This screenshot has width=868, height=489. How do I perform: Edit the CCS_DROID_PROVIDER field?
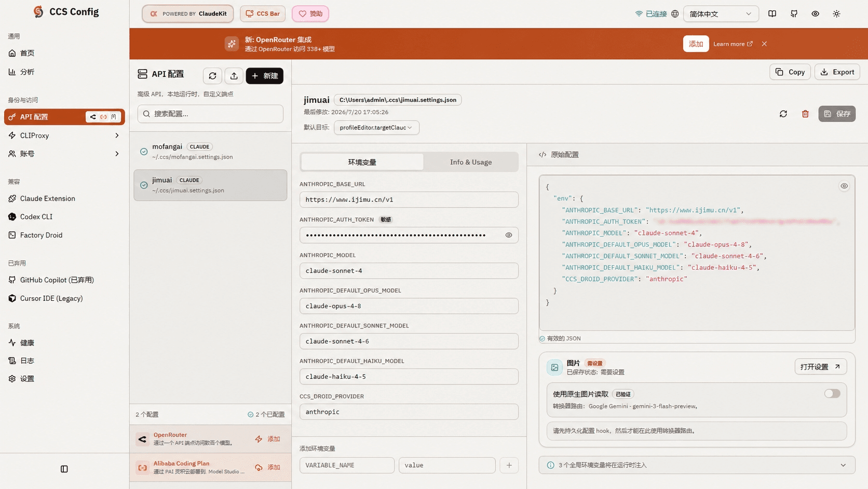point(409,412)
